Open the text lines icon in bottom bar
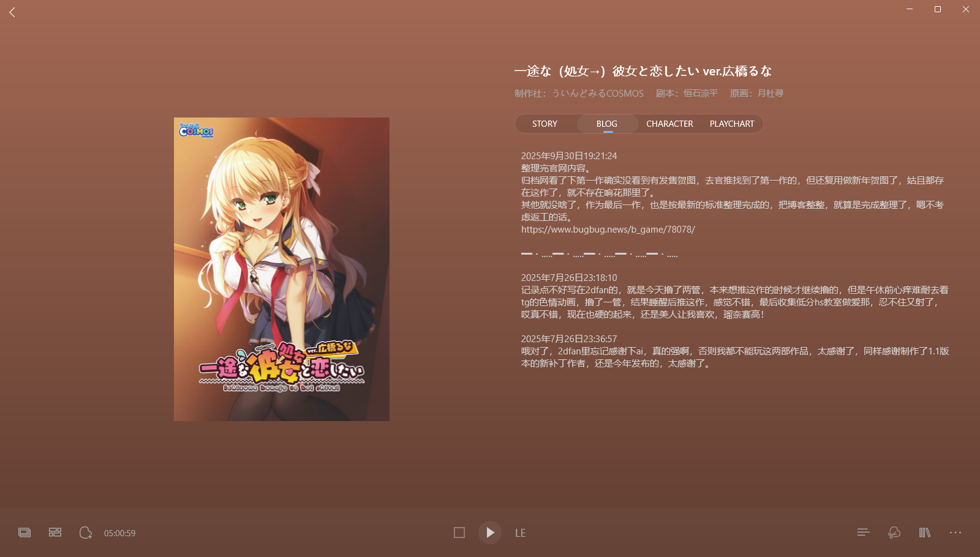980x557 pixels. [x=863, y=533]
